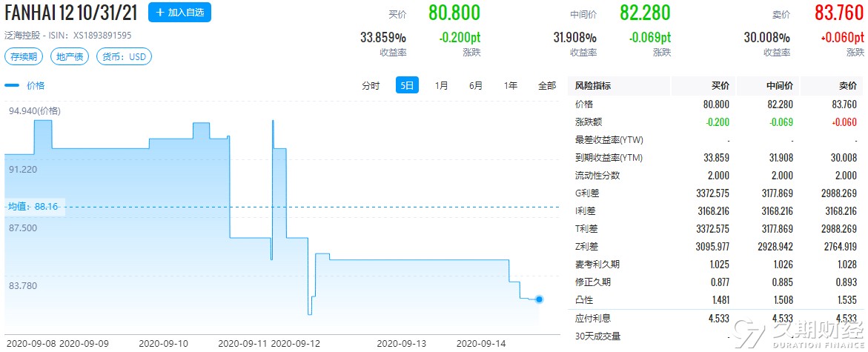The width and height of the screenshot is (868, 352).
Task: Click the 均值：88.16 average line label
Action: 34,207
